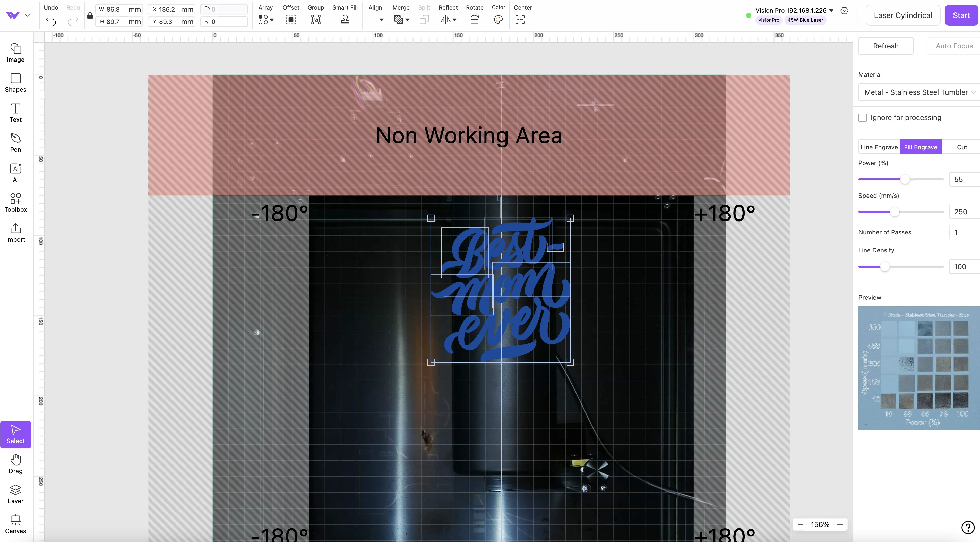Click the Refresh button
980x542 pixels.
click(886, 46)
